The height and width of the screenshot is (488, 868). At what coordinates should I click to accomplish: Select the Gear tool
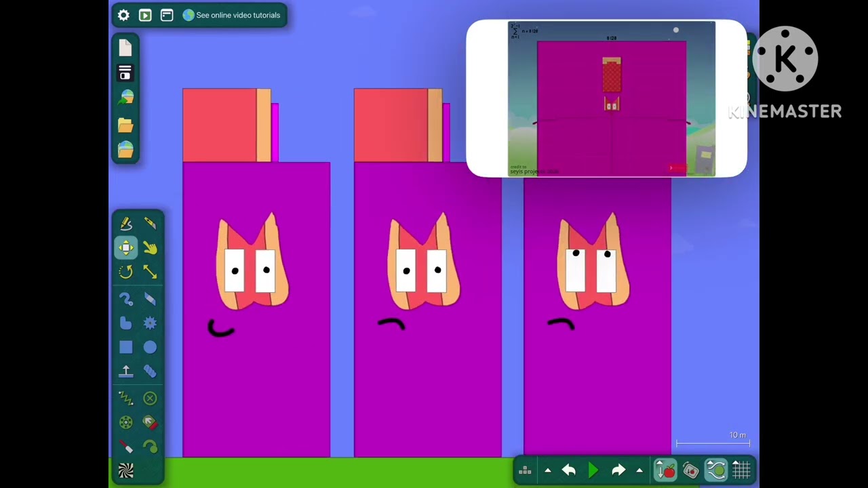(150, 323)
